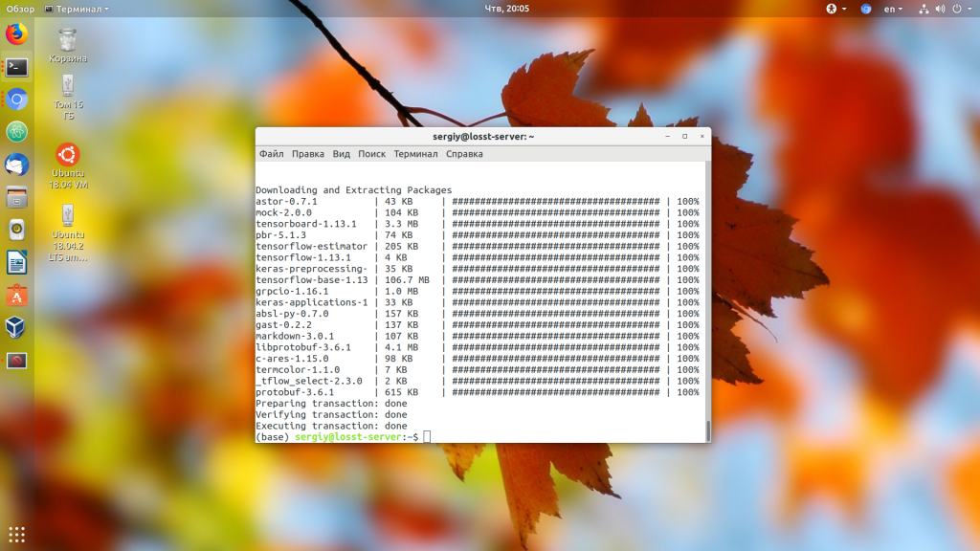Screen dimensions: 980x551
Task: Open Rhythmbox music player icon
Action: click(x=16, y=230)
